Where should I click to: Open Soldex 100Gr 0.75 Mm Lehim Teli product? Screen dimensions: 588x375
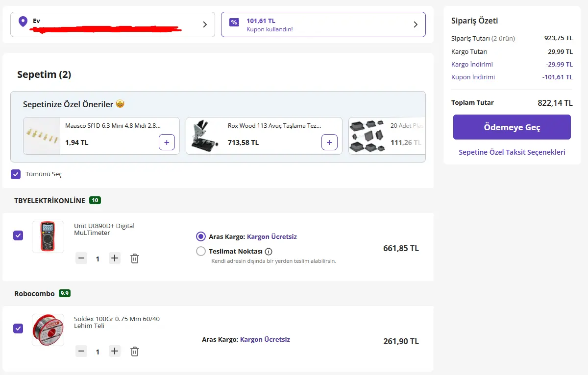tap(117, 322)
